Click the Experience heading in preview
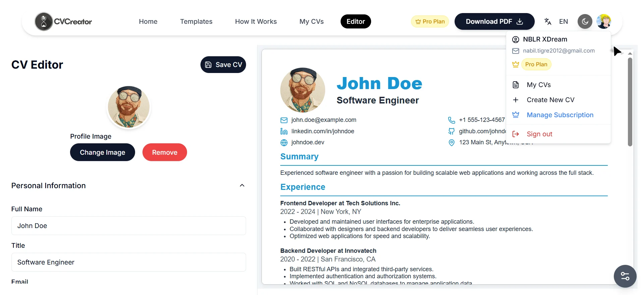The image size is (644, 295). click(303, 187)
